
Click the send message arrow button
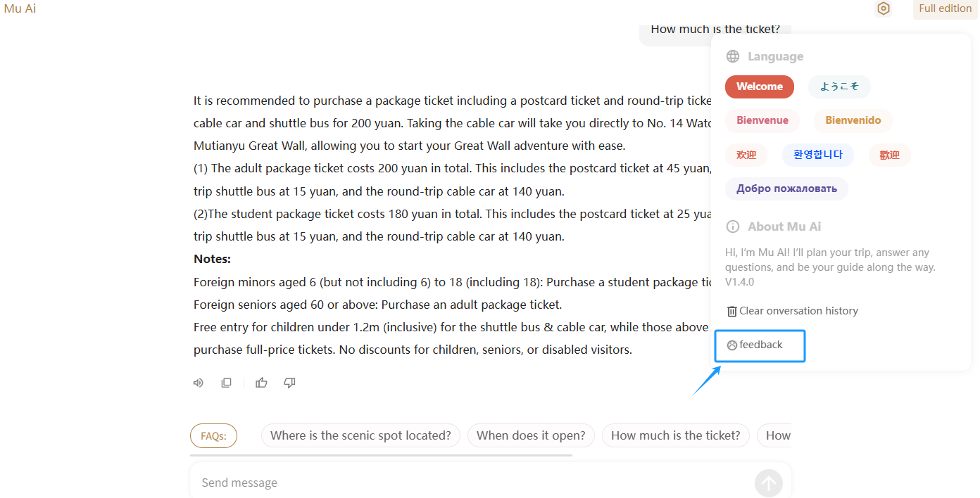click(x=769, y=483)
